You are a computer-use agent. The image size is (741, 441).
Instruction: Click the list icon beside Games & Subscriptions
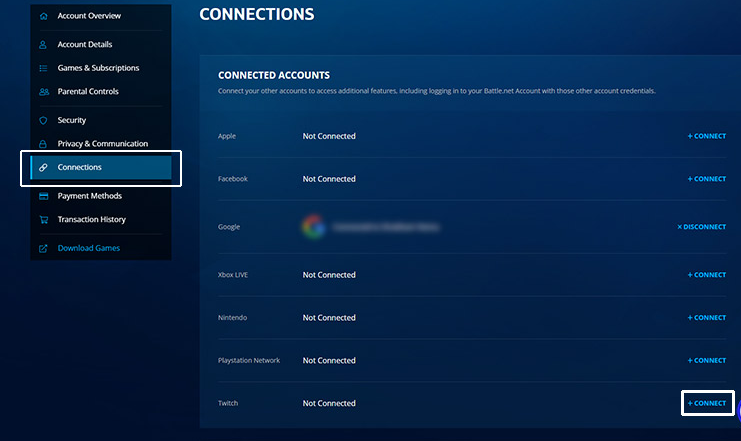pos(43,68)
